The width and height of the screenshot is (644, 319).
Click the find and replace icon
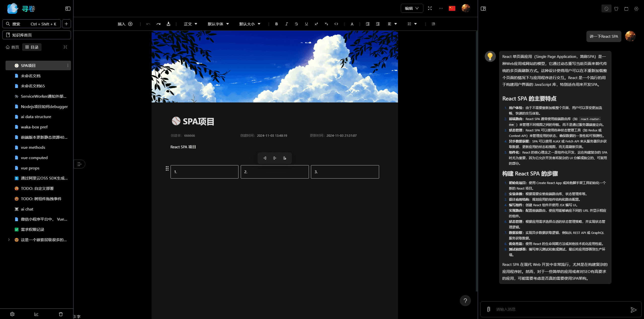pyautogui.click(x=433, y=24)
